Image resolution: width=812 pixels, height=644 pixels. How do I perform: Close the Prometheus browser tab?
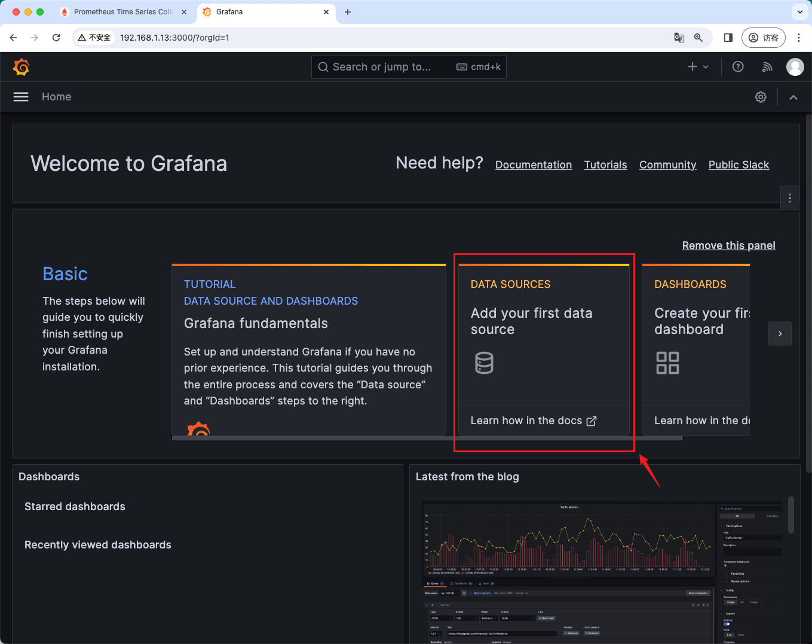point(183,12)
